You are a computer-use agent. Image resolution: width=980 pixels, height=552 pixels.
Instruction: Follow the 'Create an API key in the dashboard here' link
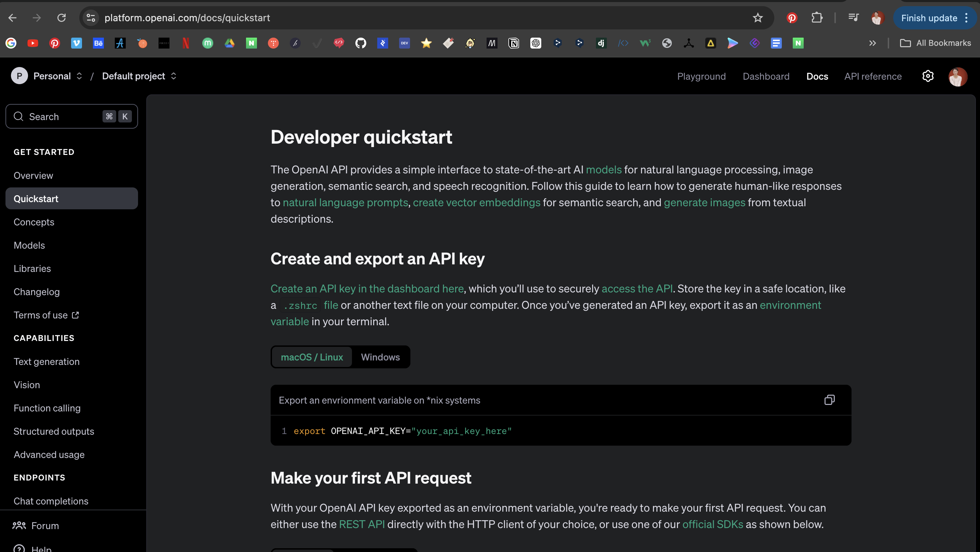pos(367,289)
